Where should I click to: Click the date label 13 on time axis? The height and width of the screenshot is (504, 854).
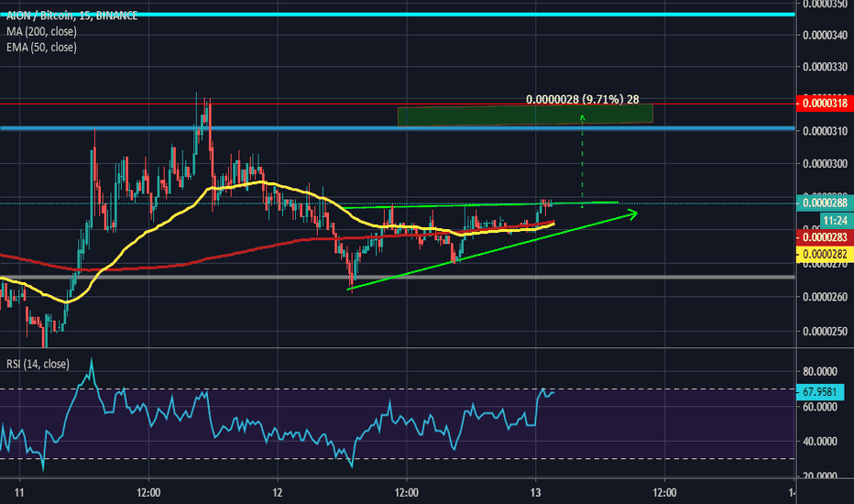[536, 493]
